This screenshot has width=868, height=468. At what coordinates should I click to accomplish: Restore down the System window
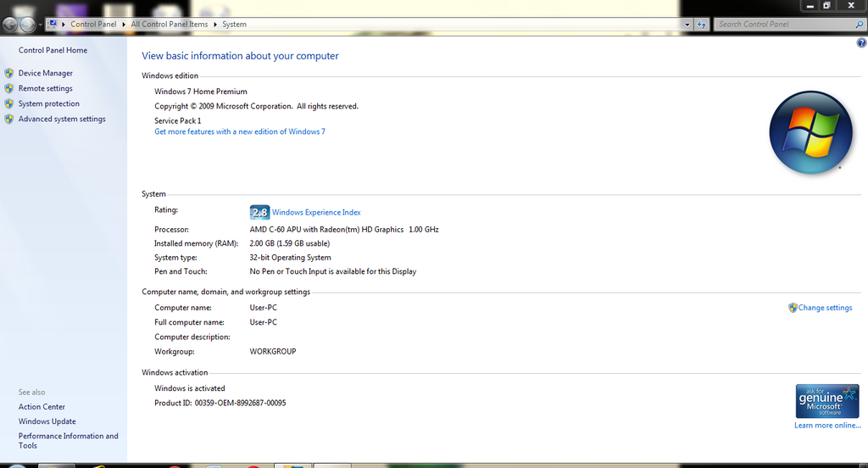pyautogui.click(x=826, y=6)
